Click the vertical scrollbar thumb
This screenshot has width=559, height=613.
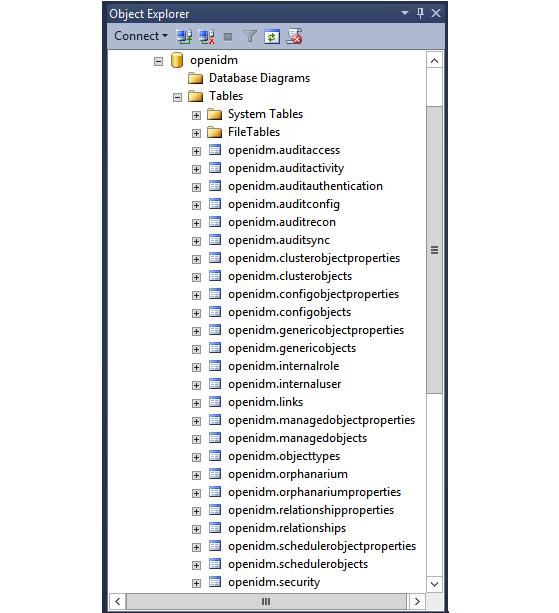click(434, 250)
